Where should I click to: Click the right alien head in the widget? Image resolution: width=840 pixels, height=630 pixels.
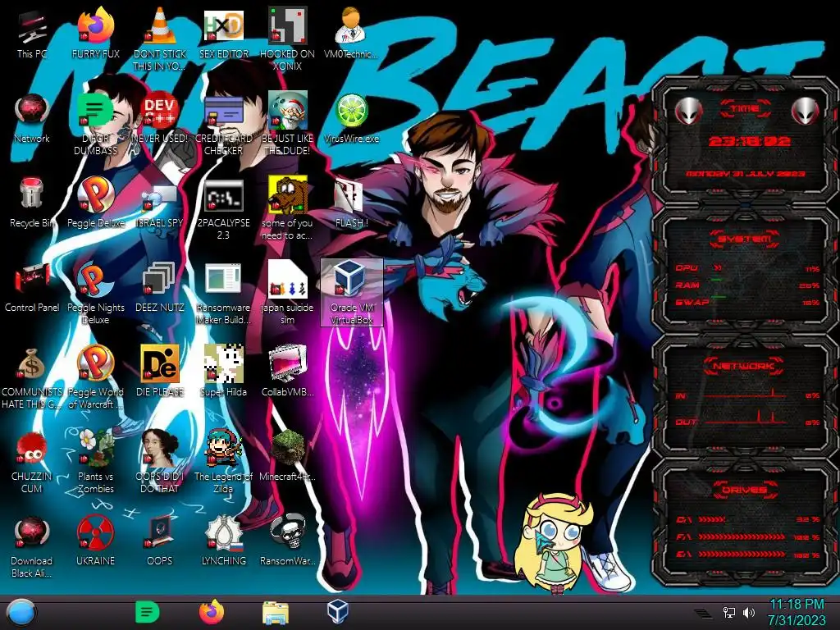806,111
